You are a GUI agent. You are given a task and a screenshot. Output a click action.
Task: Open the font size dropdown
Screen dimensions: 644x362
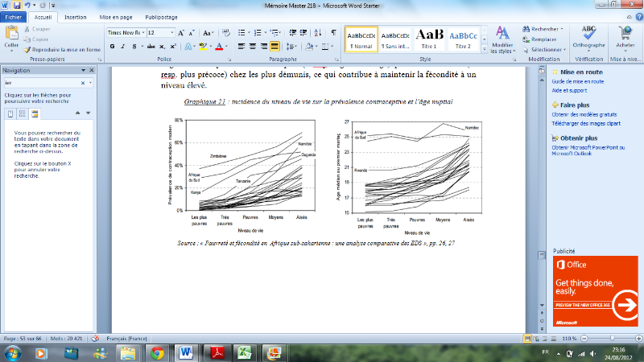click(x=172, y=33)
